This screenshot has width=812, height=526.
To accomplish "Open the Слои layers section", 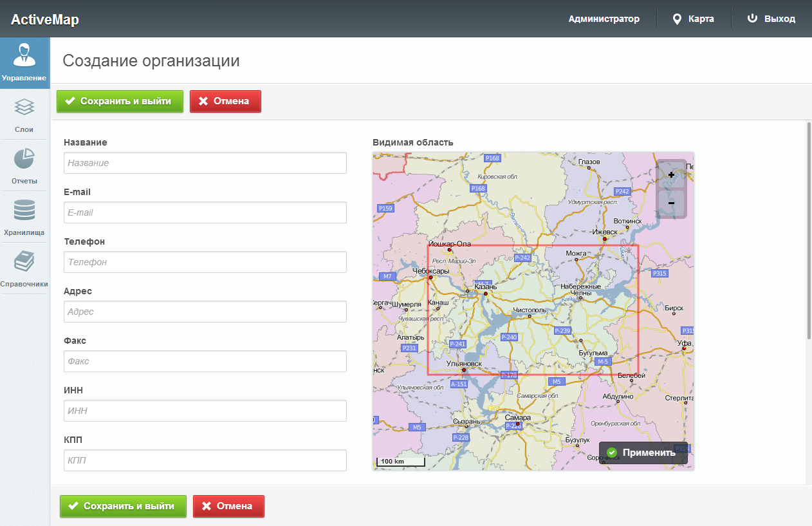I will 24,115.
